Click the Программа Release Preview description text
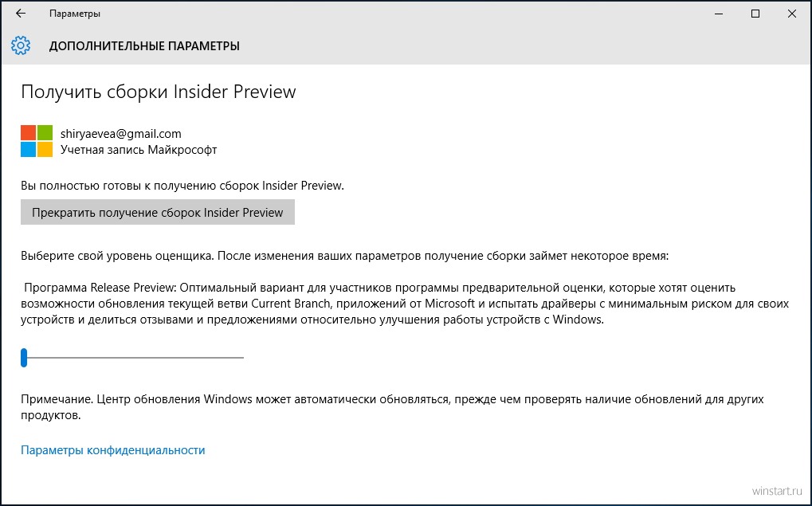The width and height of the screenshot is (812, 506). point(405,304)
